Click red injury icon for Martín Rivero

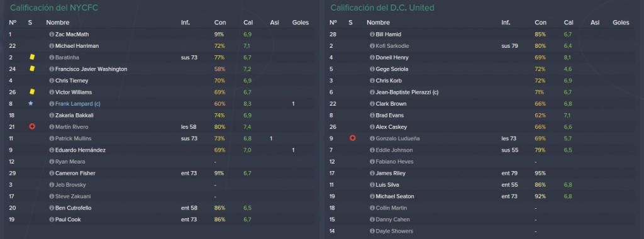[32, 127]
